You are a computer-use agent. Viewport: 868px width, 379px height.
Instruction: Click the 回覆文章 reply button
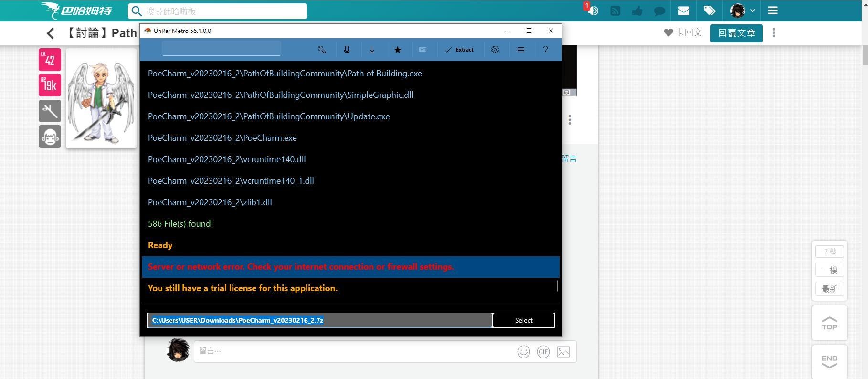(x=736, y=33)
